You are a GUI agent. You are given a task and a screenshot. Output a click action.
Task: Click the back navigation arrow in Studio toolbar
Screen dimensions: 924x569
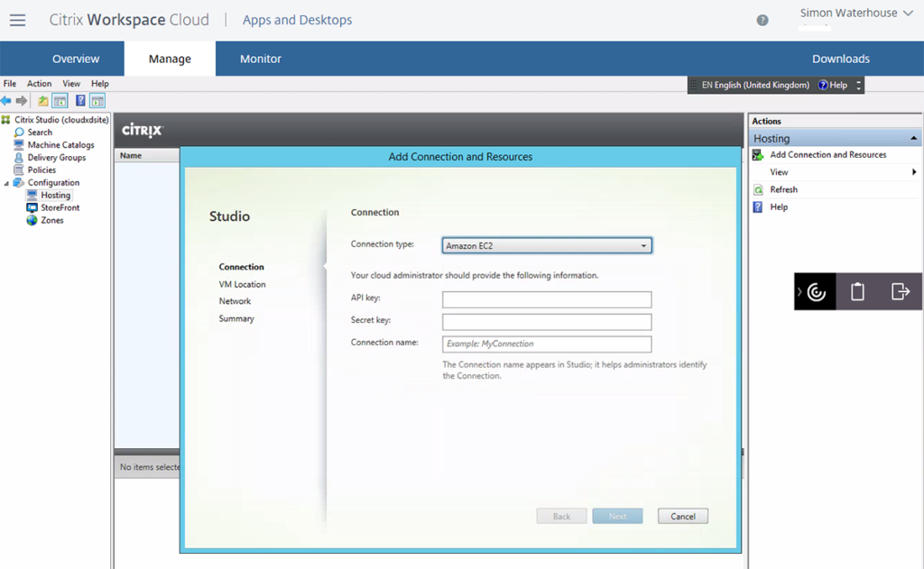(8, 99)
